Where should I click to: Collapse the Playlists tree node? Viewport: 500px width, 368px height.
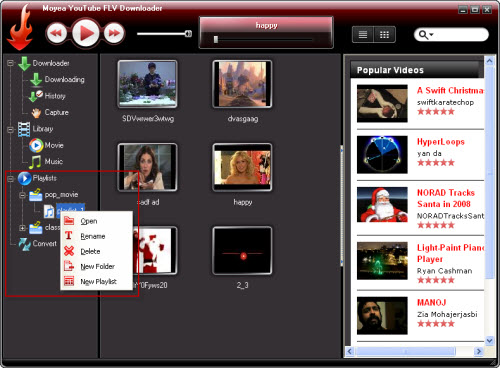pos(11,179)
